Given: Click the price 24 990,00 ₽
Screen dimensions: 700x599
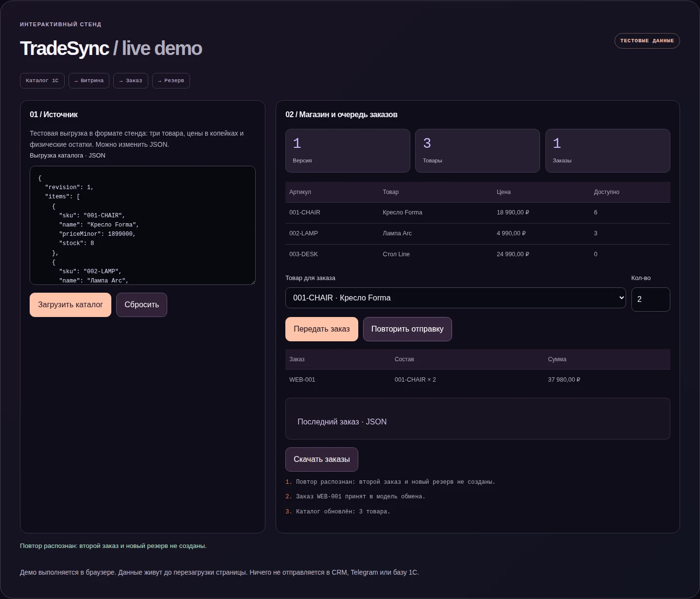Looking at the screenshot, I should (x=513, y=254).
